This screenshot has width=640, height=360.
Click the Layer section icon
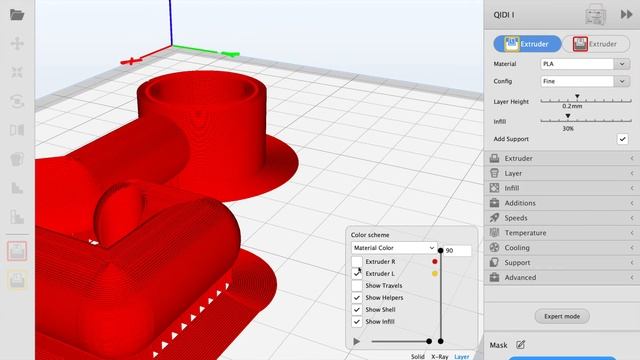pos(494,173)
